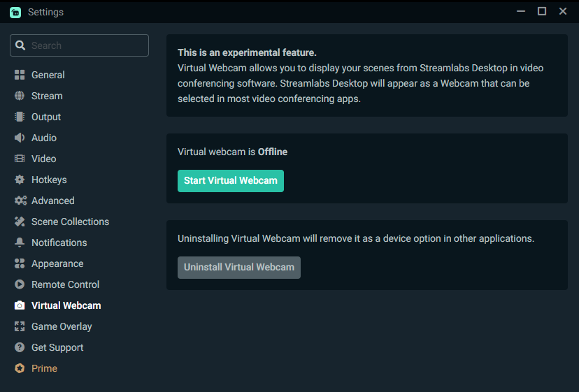
Task: Open Game Overlay settings label
Action: pyautogui.click(x=62, y=326)
